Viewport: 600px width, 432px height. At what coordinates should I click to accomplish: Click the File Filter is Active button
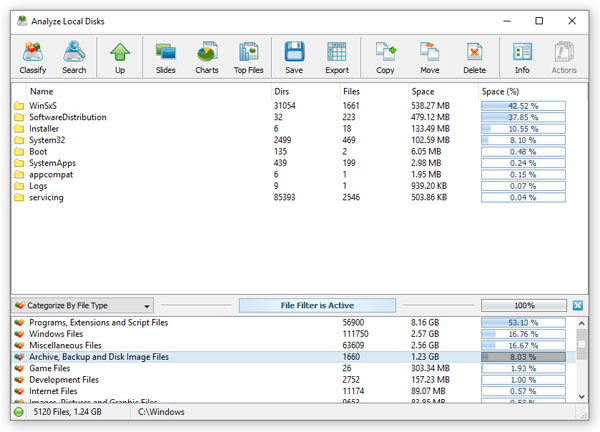point(317,305)
